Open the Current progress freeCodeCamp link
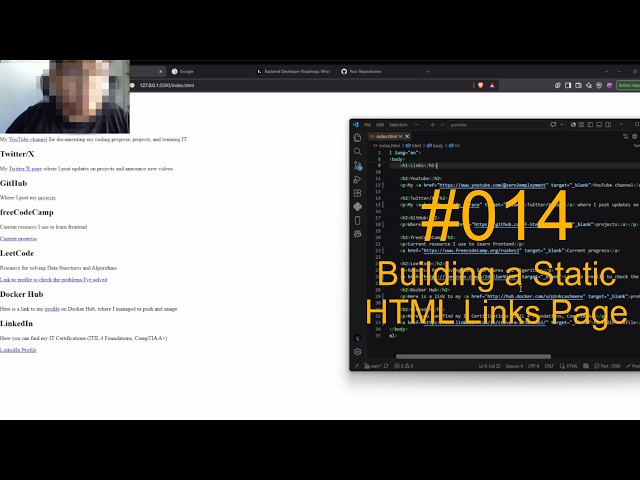Image resolution: width=640 pixels, height=480 pixels. click(18, 238)
